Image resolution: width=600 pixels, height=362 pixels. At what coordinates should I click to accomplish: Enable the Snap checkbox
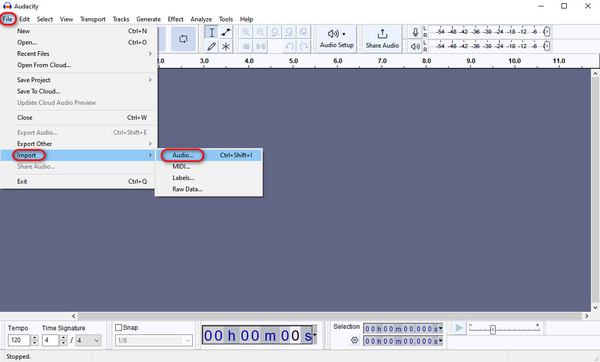119,328
